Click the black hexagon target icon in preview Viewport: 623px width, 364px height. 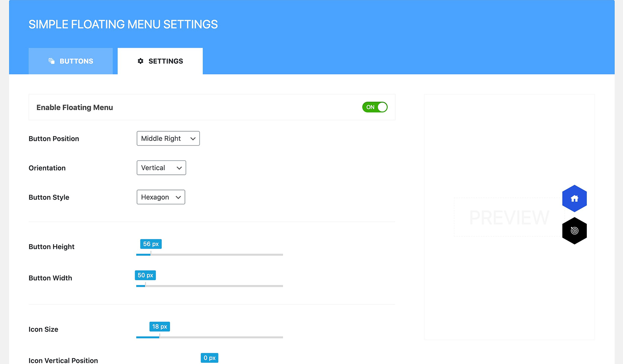(574, 231)
